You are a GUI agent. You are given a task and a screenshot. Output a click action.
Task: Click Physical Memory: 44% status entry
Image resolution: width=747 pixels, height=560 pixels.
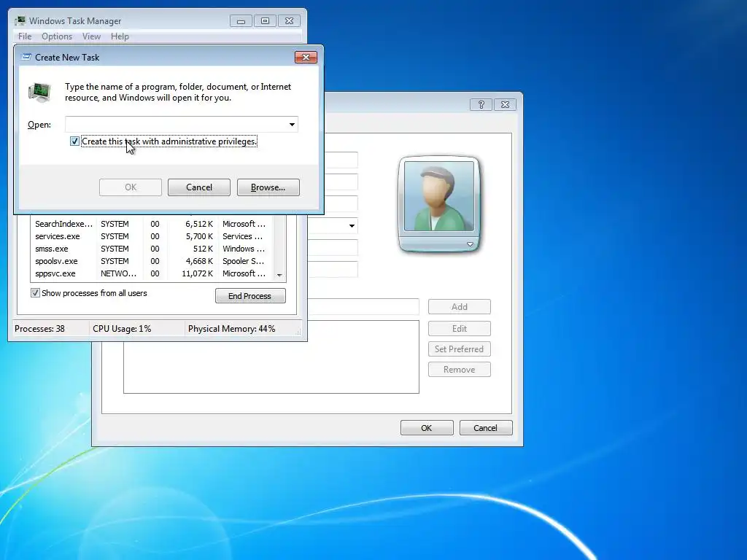point(231,329)
